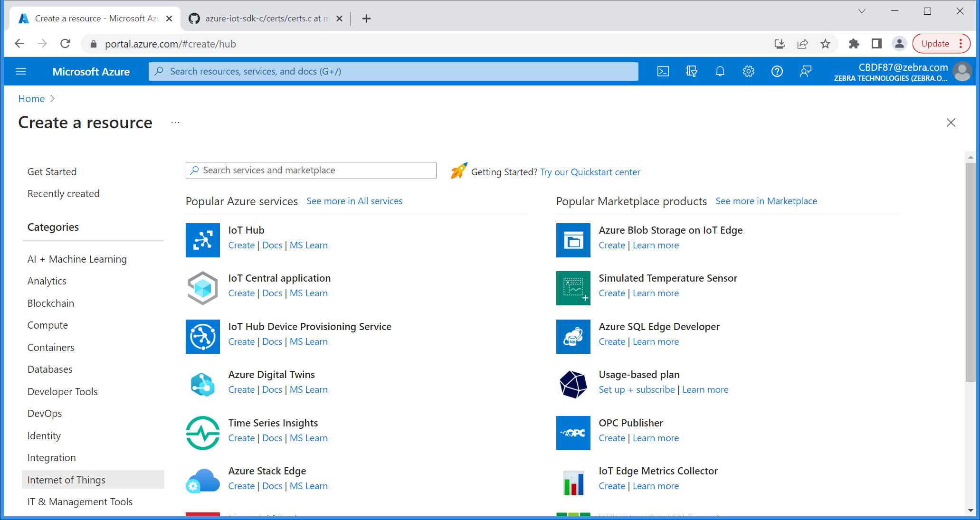
Task: Click the Simulated Temperature Sensor icon
Action: 573,288
